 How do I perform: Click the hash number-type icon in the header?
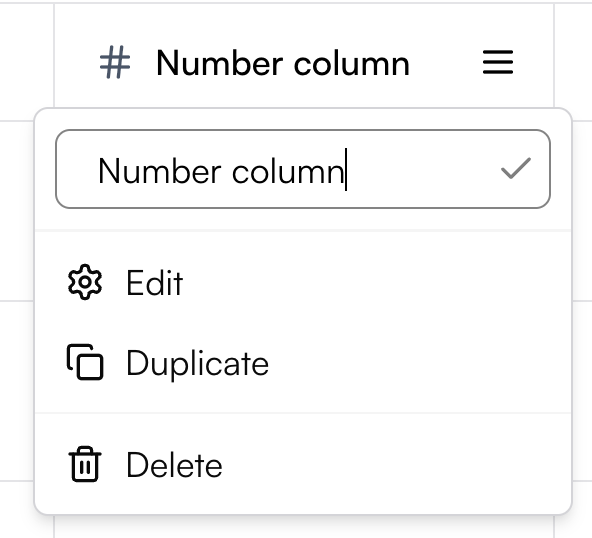(115, 62)
